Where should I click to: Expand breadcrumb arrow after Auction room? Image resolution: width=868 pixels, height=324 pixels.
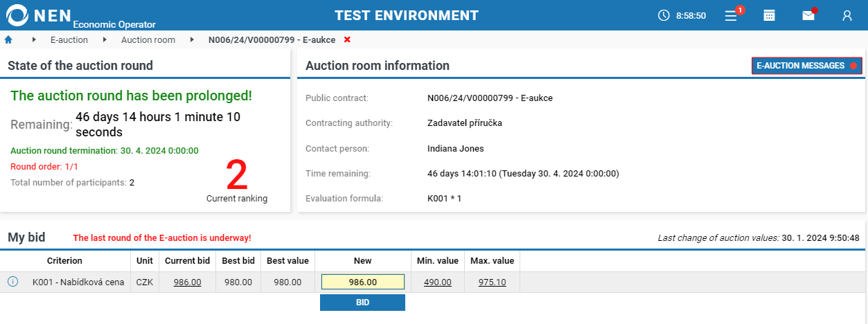coord(192,39)
